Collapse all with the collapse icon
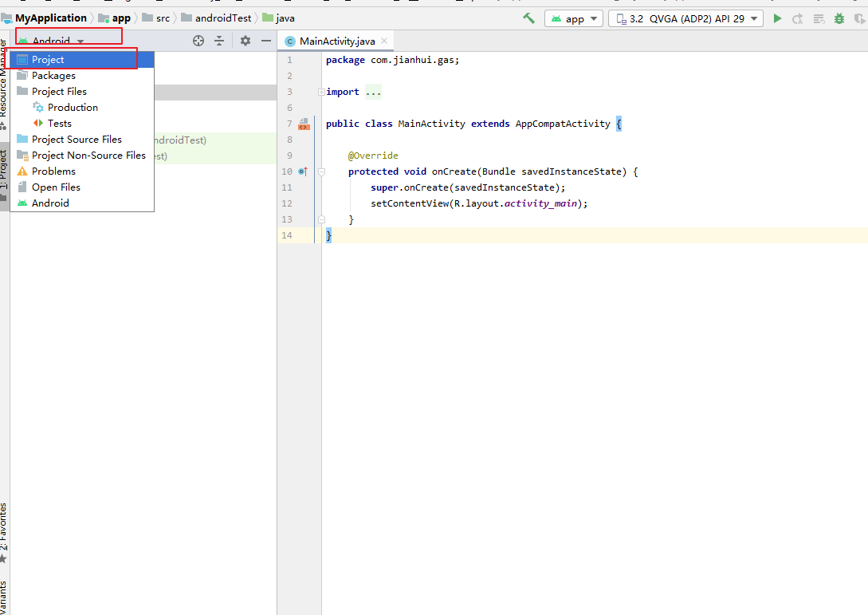Image resolution: width=868 pixels, height=615 pixels. point(219,41)
